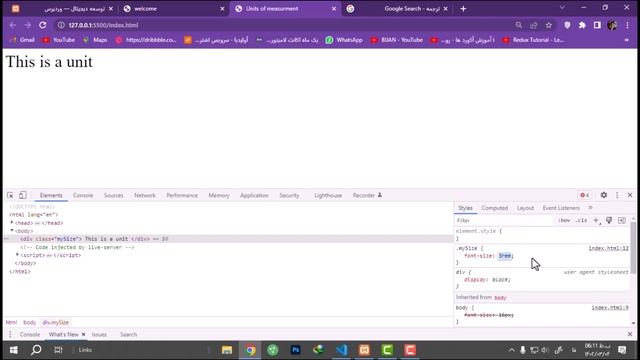Screen dimensions: 640x360
Task: Expand the head element node
Action: 12,222
